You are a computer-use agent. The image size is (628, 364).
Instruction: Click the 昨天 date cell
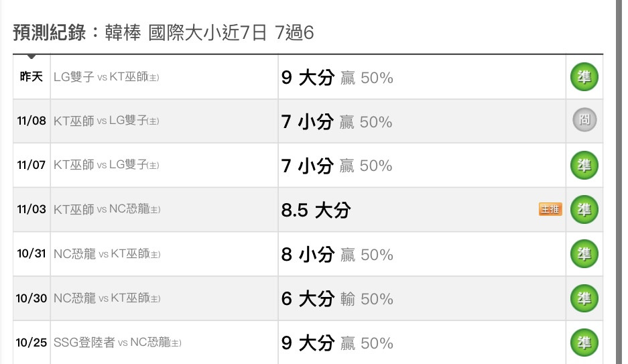point(32,76)
